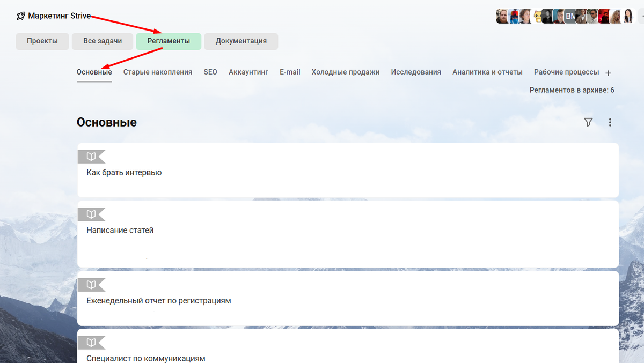
Task: Open the Проекты tab
Action: pos(42,41)
